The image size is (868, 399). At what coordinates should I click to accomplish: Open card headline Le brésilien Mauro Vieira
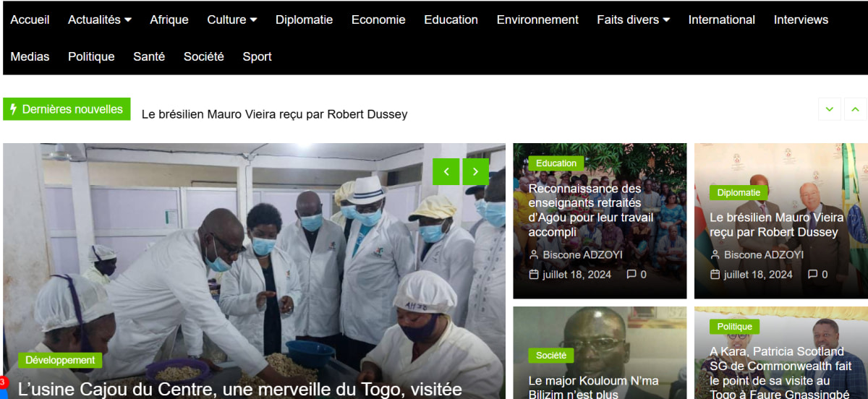[777, 225]
